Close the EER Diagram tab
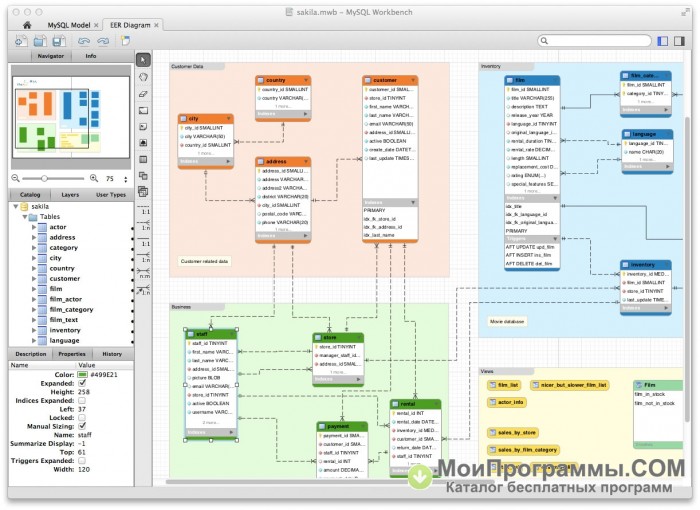 click(156, 25)
